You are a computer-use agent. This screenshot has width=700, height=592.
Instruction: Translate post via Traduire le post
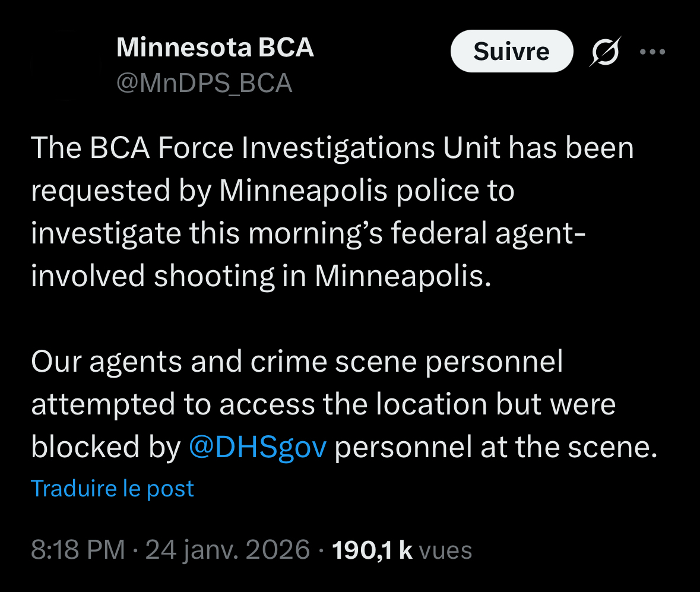pos(112,488)
